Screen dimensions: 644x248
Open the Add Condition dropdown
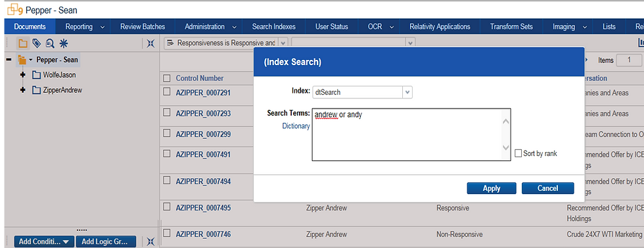44,241
